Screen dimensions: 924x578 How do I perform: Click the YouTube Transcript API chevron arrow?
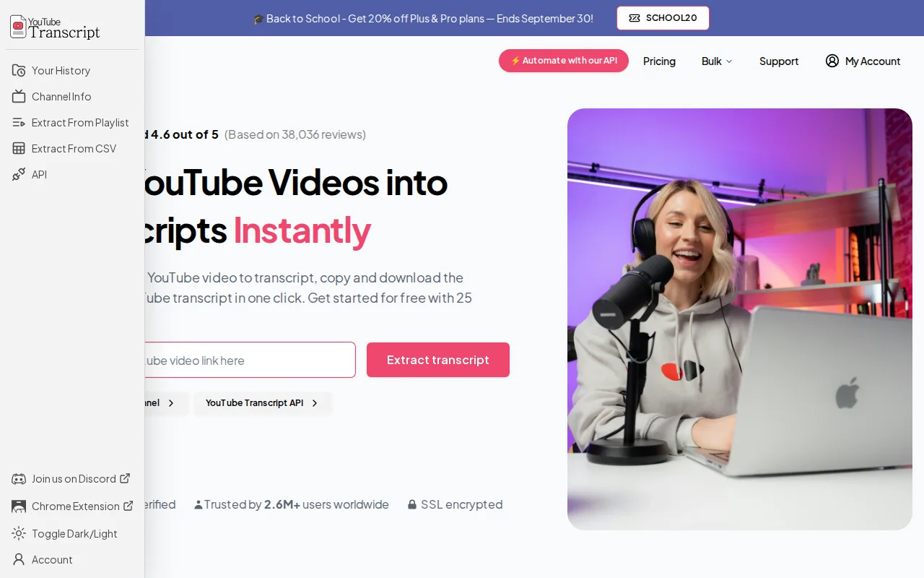coord(315,403)
